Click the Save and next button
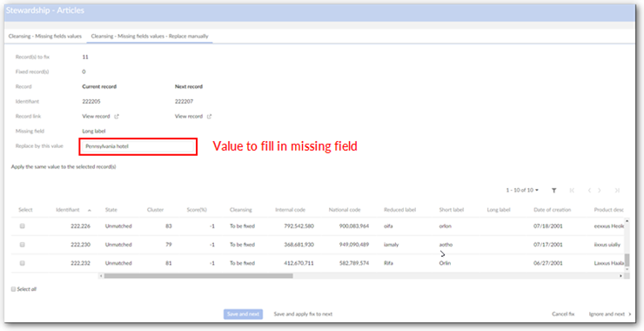644x331 pixels. click(x=243, y=314)
